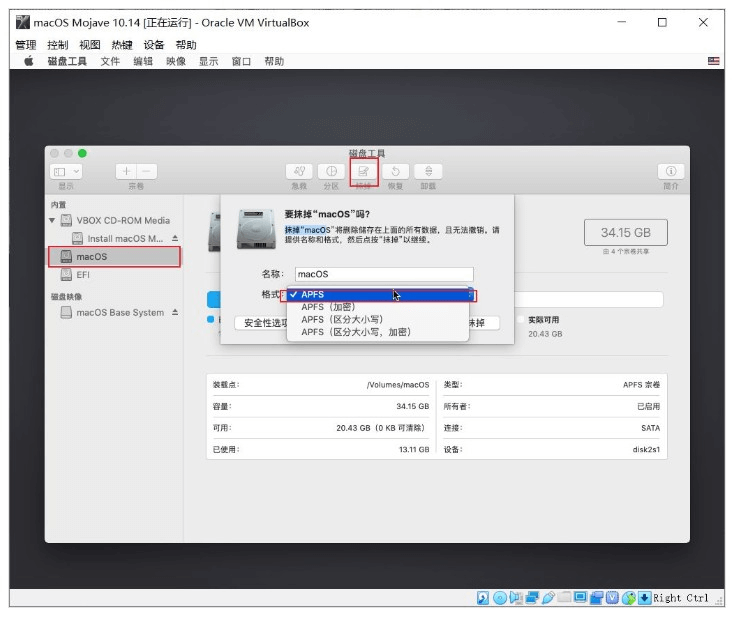Click the shared folders status icon
732x617 pixels.
click(564, 597)
